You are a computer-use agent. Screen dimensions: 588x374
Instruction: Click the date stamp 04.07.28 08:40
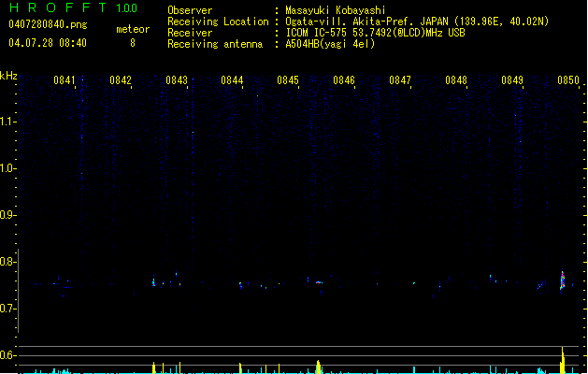point(48,43)
